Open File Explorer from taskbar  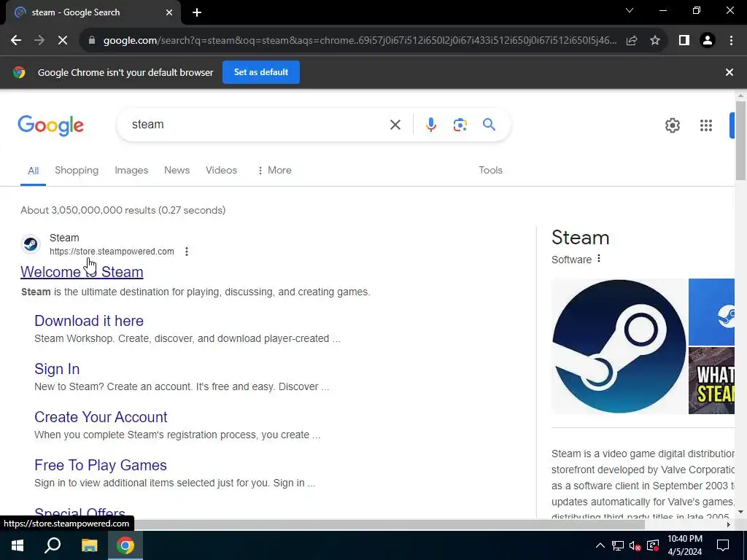click(89, 545)
